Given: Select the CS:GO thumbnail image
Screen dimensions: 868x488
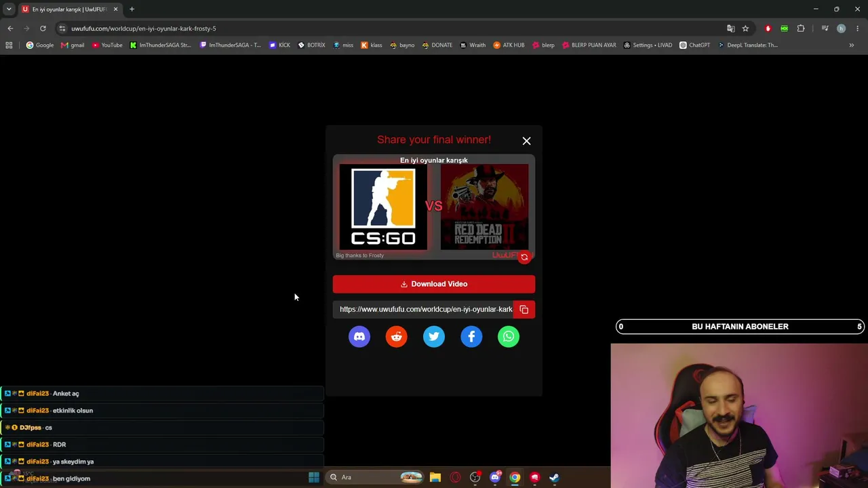Looking at the screenshot, I should 383,207.
